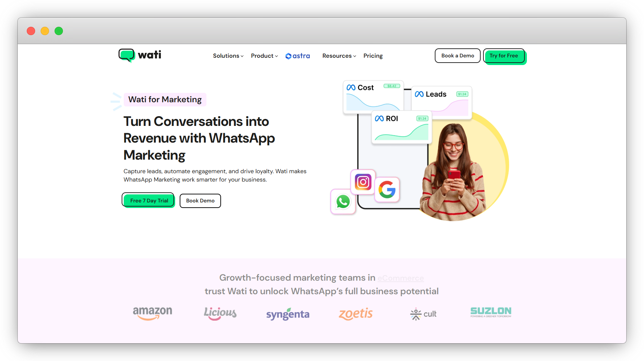
Task: Click the Try for Free button
Action: [x=504, y=56]
